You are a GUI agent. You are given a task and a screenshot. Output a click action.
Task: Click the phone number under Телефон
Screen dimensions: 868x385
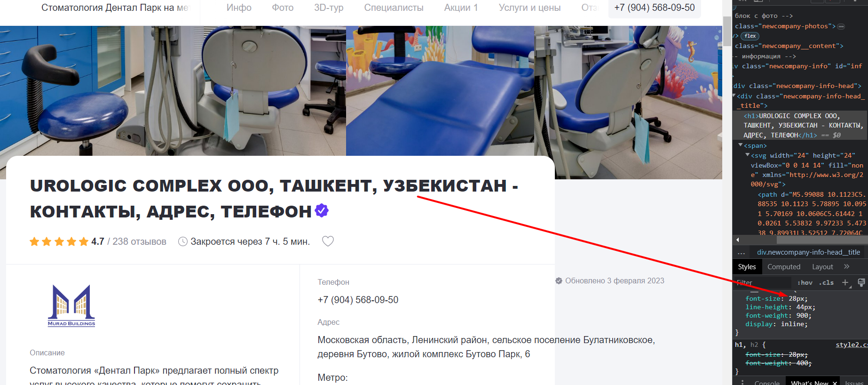(x=358, y=300)
